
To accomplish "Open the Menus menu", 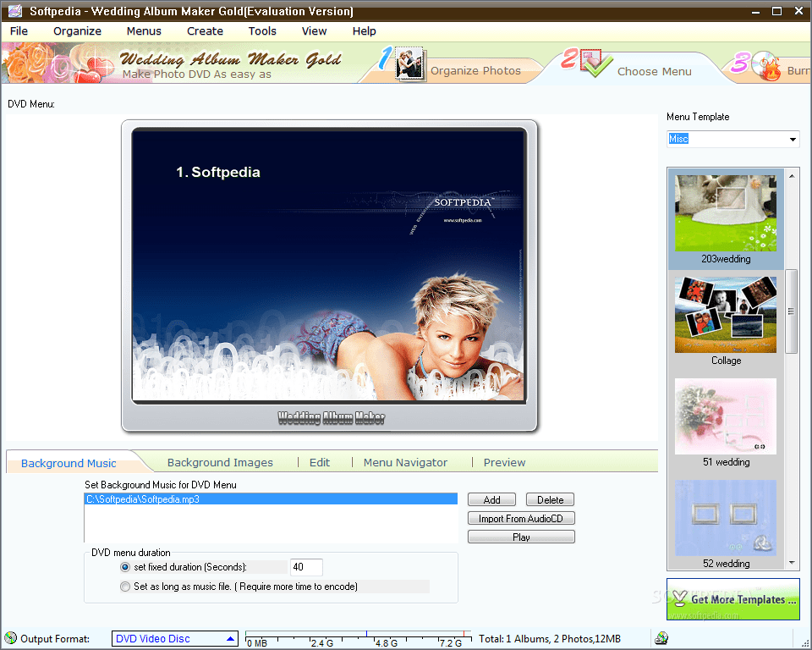I will pos(144,31).
